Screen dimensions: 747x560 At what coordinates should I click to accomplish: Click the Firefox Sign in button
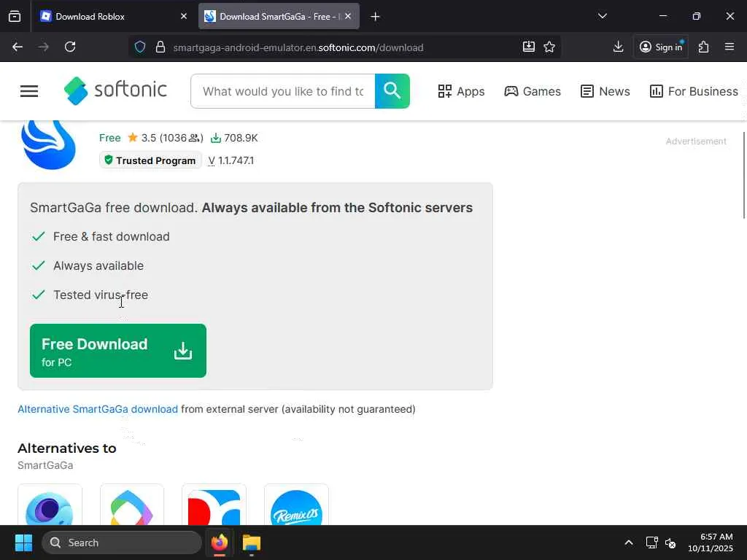pyautogui.click(x=661, y=47)
